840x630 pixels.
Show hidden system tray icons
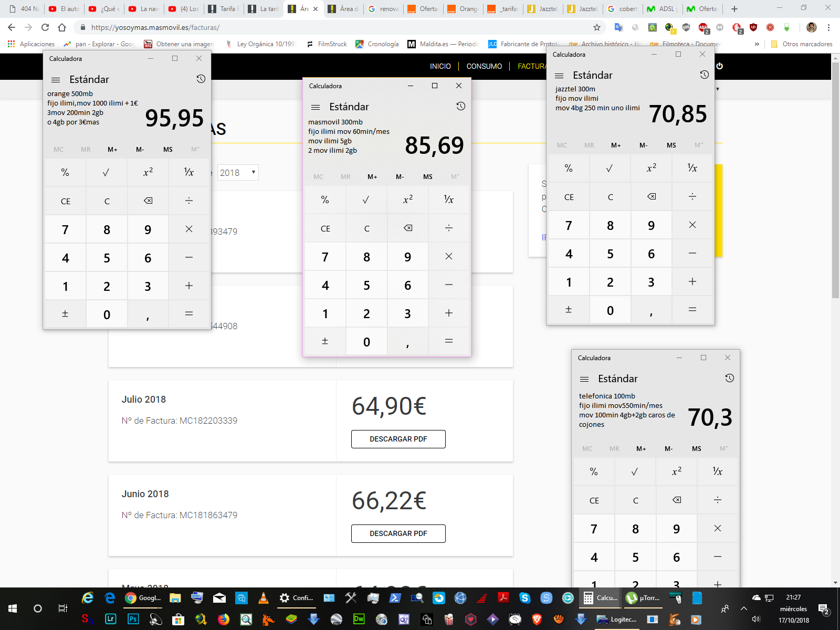[743, 608]
